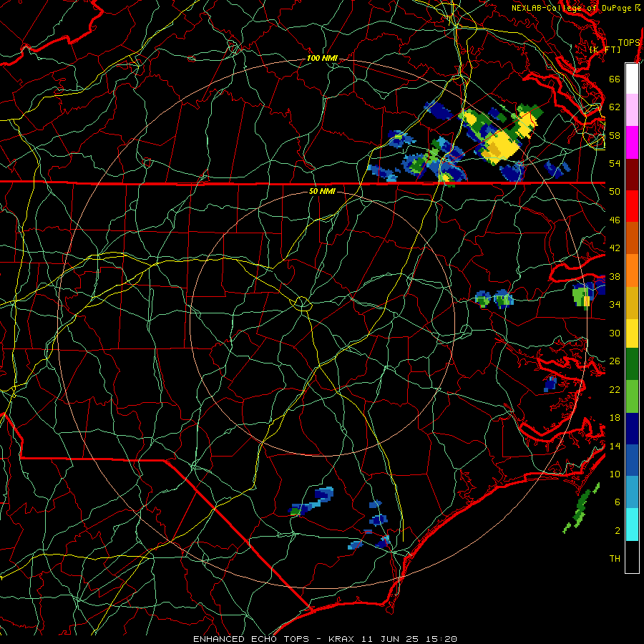Viewport: 644px width, 644px height.
Task: Select the gold legend swatch
Action: point(632,303)
